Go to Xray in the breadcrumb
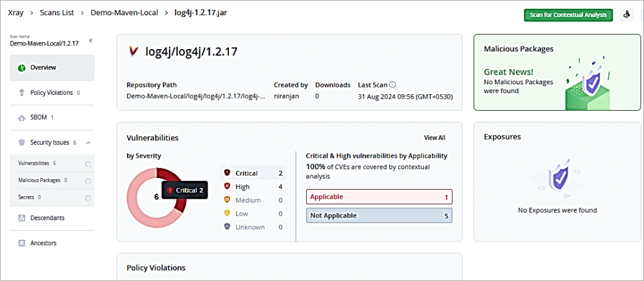Image resolution: width=644 pixels, height=281 pixels. coord(16,13)
